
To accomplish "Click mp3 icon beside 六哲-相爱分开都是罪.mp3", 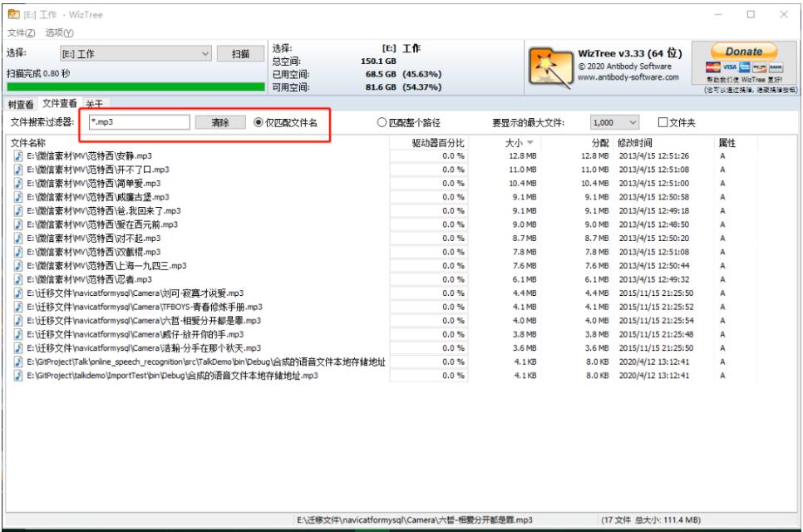I will (18, 321).
